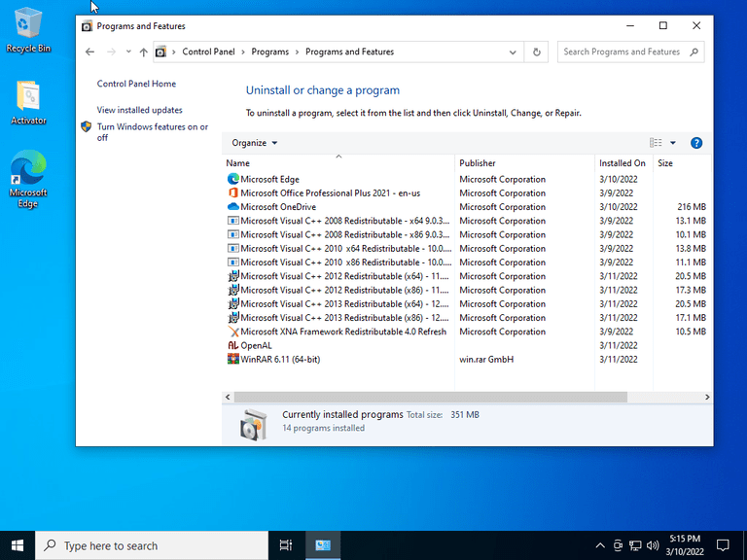Sort by the Size column header

[682, 163]
